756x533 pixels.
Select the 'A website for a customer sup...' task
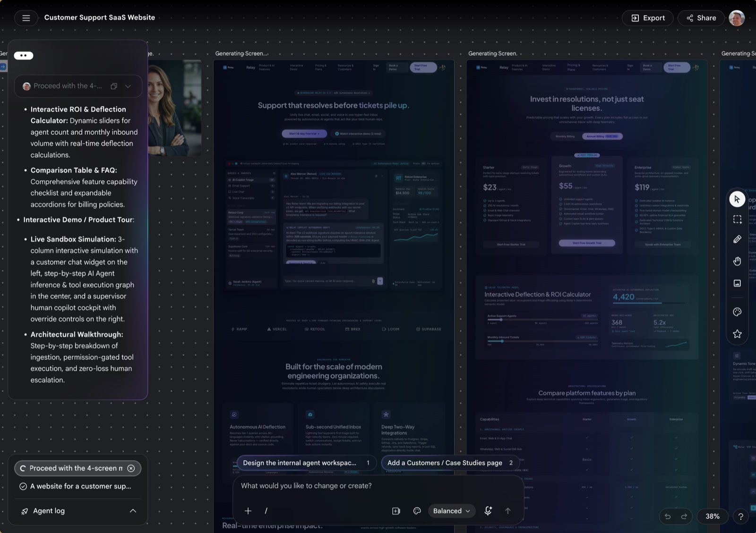(x=76, y=486)
